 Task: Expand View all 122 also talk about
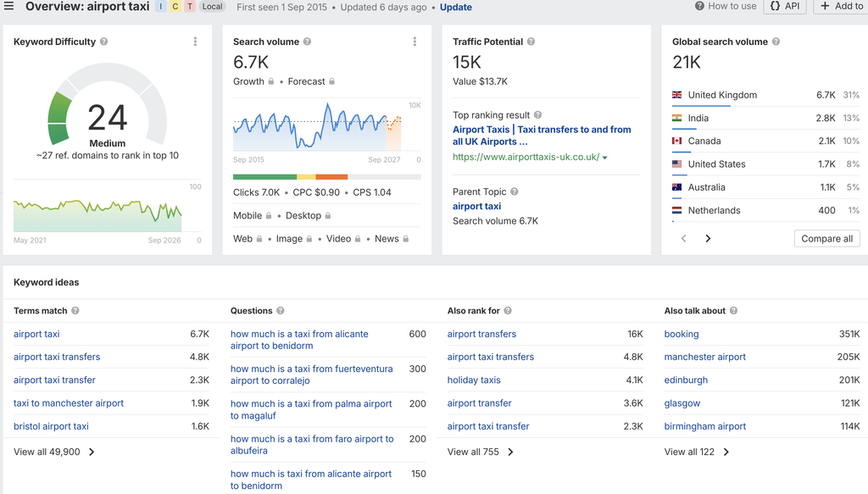[697, 452]
